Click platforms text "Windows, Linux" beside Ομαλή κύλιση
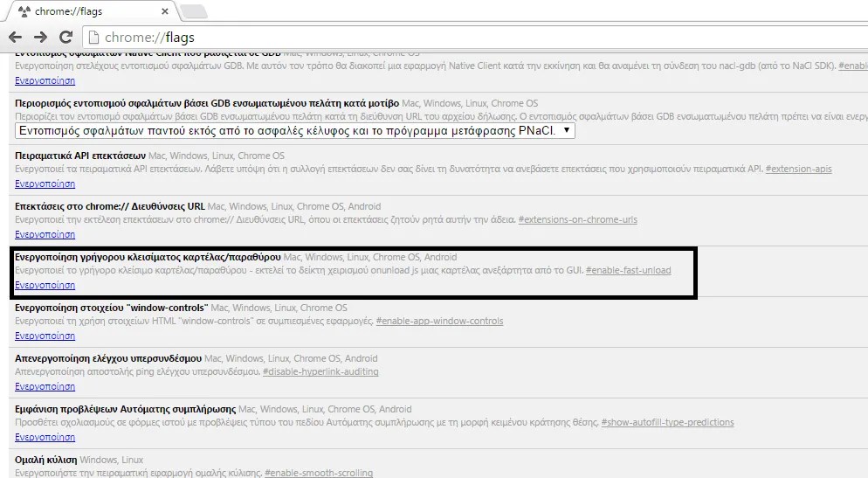This screenshot has height=478, width=868. (x=111, y=460)
